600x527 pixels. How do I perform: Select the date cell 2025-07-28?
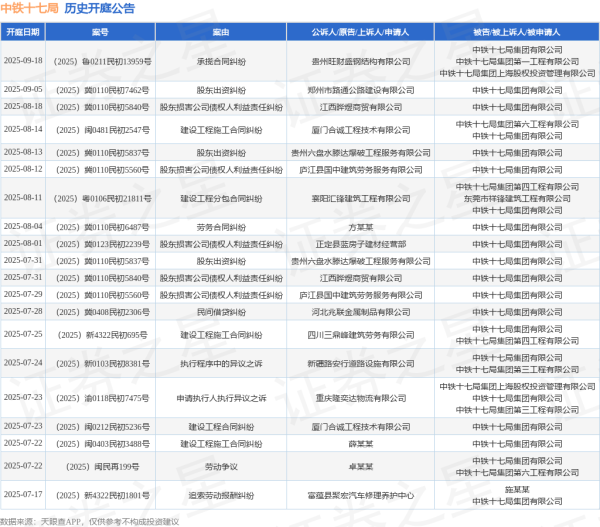23,312
